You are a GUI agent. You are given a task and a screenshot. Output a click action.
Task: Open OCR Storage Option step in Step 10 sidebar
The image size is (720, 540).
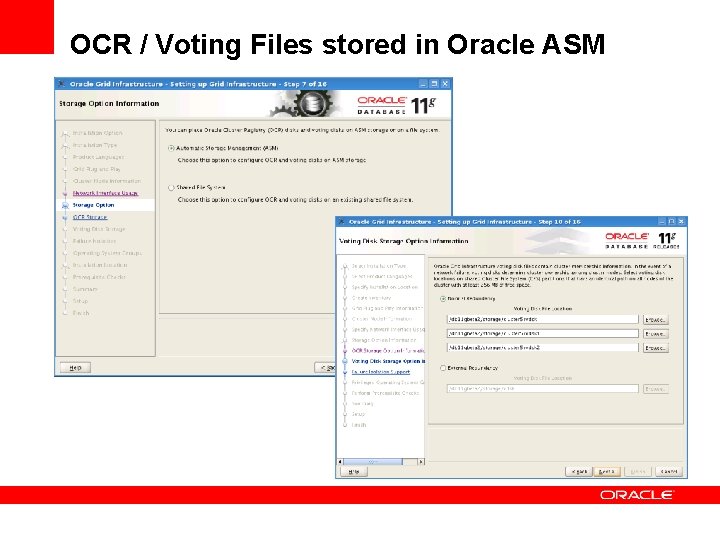tap(388, 351)
